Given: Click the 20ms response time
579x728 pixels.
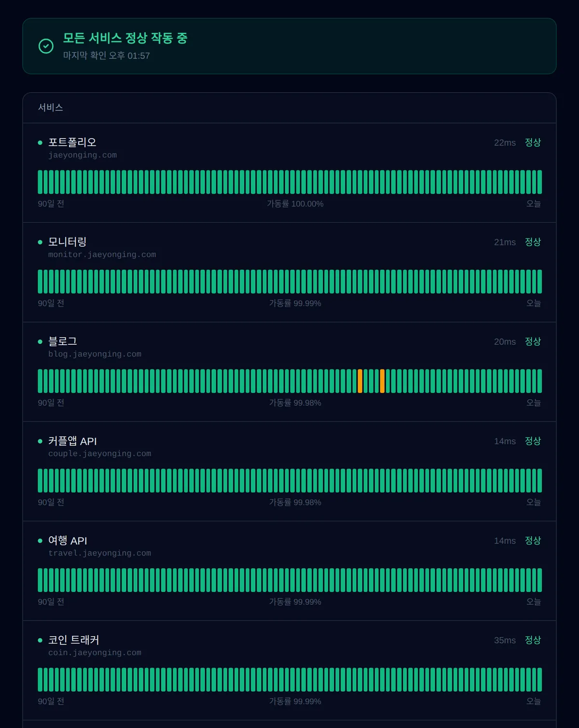Looking at the screenshot, I should pyautogui.click(x=505, y=342).
